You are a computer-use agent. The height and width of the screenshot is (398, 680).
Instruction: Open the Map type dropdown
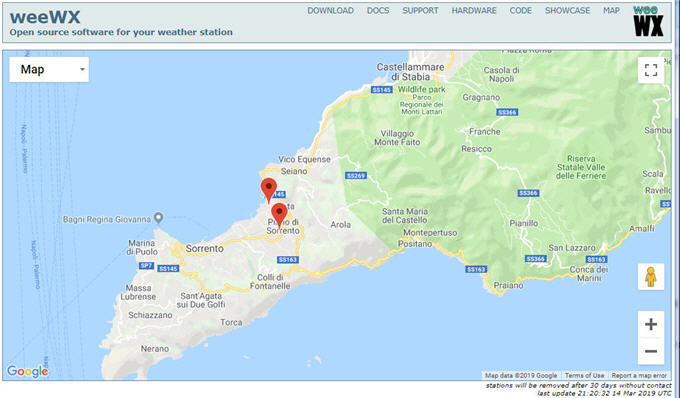click(x=49, y=69)
